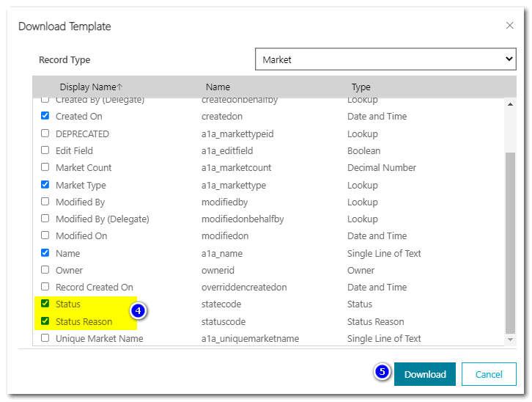Check the Modified On checkbox
Screen dimensions: 532x402
pos(45,235)
